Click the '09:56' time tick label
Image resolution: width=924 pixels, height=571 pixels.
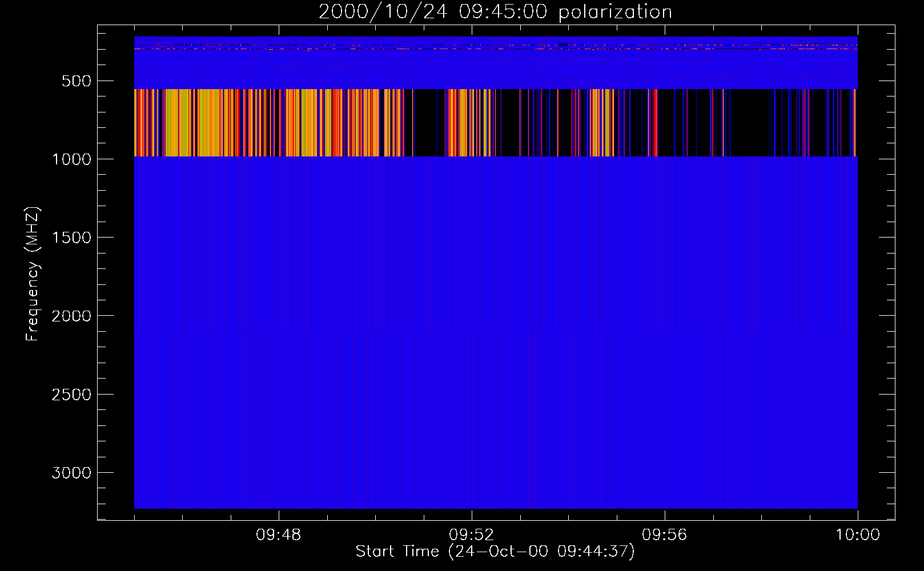tap(664, 535)
